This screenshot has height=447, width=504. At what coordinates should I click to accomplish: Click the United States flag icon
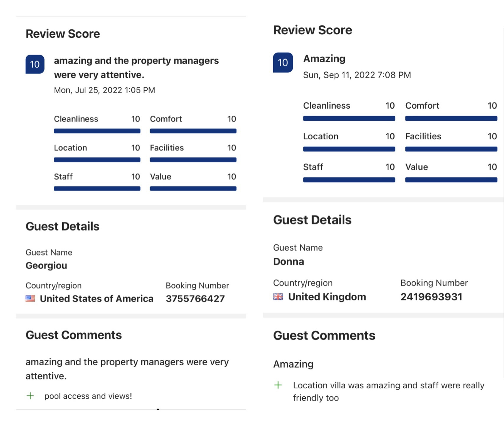[x=30, y=298]
